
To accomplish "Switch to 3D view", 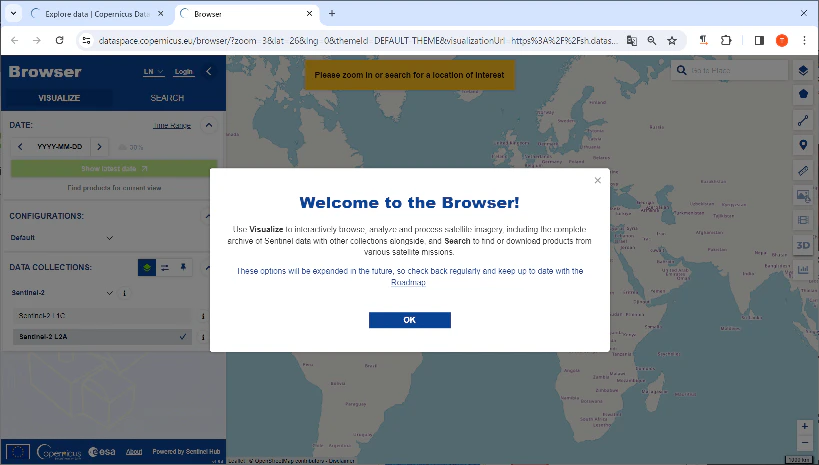I will (803, 245).
